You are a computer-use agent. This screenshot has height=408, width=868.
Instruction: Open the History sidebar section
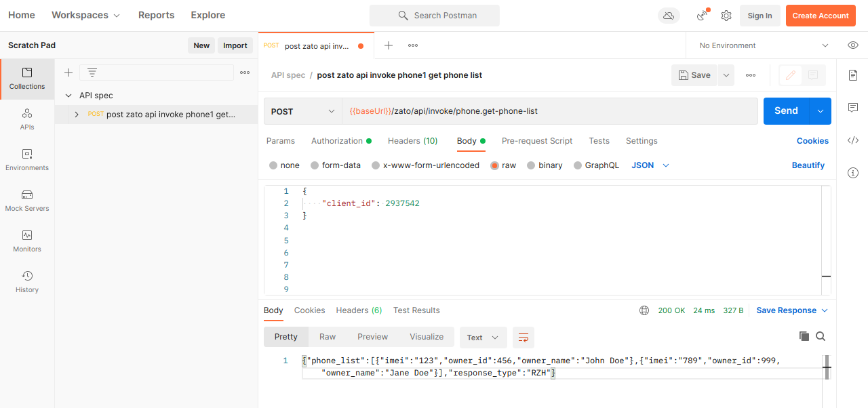(27, 281)
